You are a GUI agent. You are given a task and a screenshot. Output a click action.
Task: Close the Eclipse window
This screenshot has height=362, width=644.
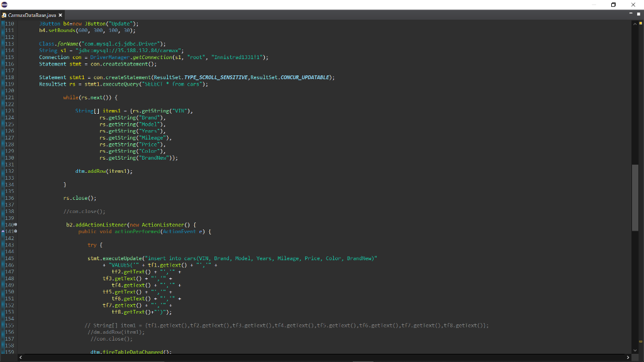[x=635, y=4]
